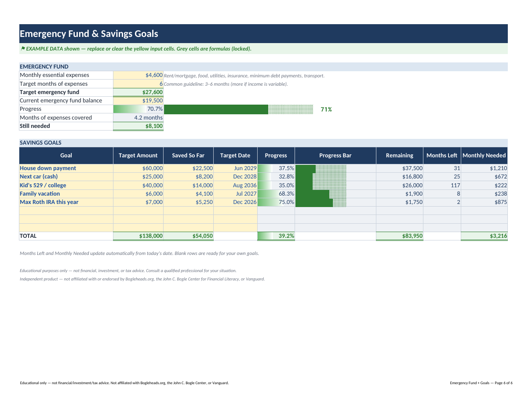The height and width of the screenshot is (411, 532).
Task: Click the $5,250 saved so far cell
Action: pos(188,202)
